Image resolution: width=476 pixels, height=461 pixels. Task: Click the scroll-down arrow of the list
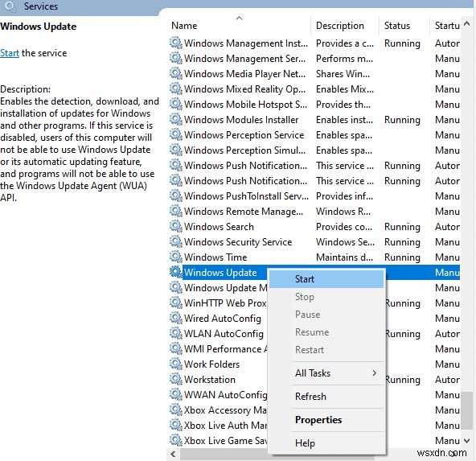[x=467, y=440]
